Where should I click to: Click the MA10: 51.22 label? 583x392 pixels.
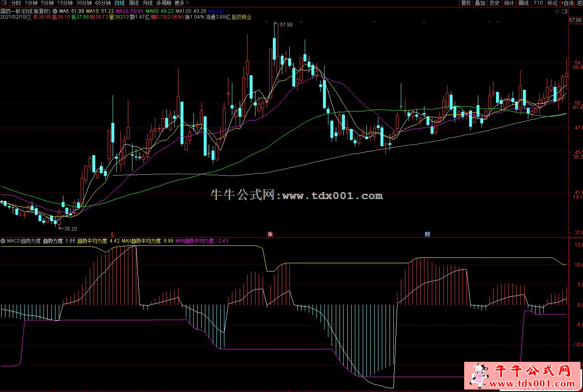pyautogui.click(x=100, y=11)
